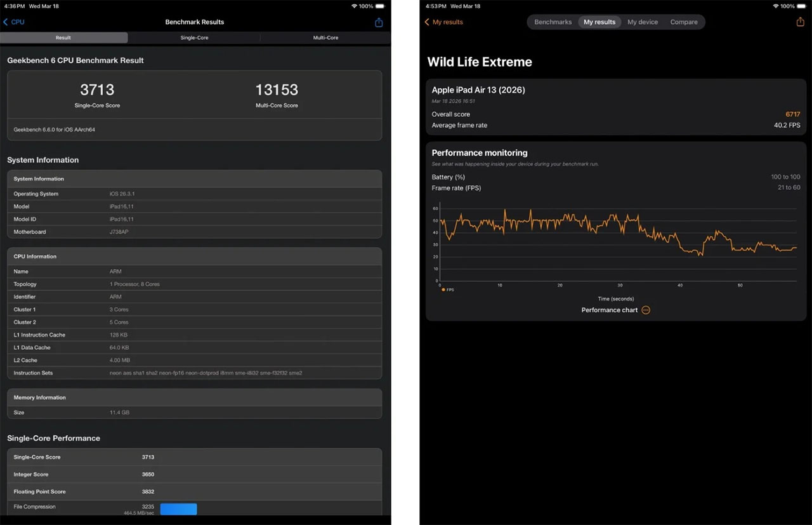
Task: Switch to the Single-Core tab
Action: pos(194,37)
